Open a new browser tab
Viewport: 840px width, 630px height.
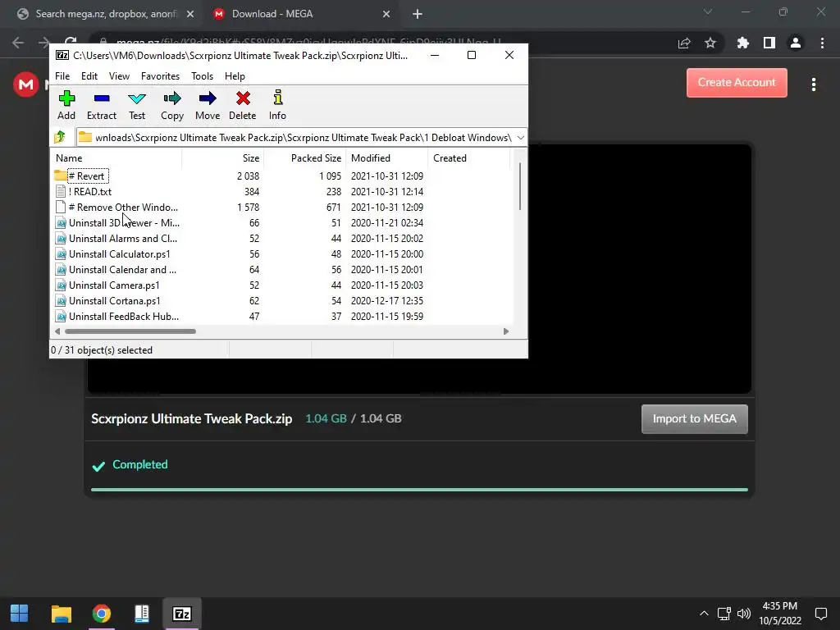pos(418,15)
